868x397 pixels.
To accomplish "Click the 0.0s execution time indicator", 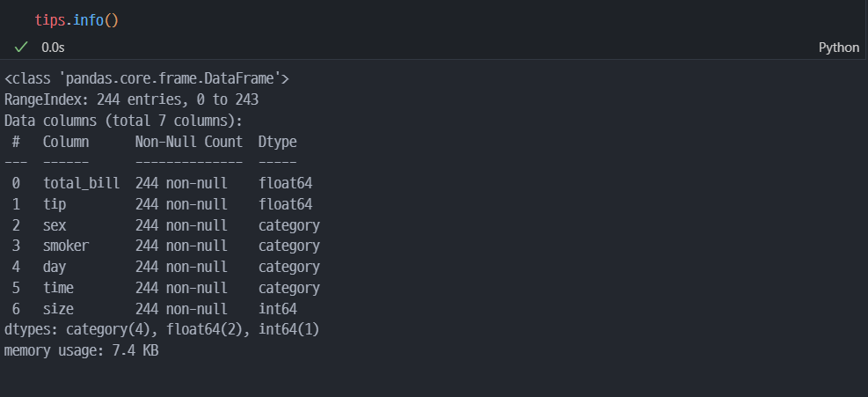I will pyautogui.click(x=53, y=48).
